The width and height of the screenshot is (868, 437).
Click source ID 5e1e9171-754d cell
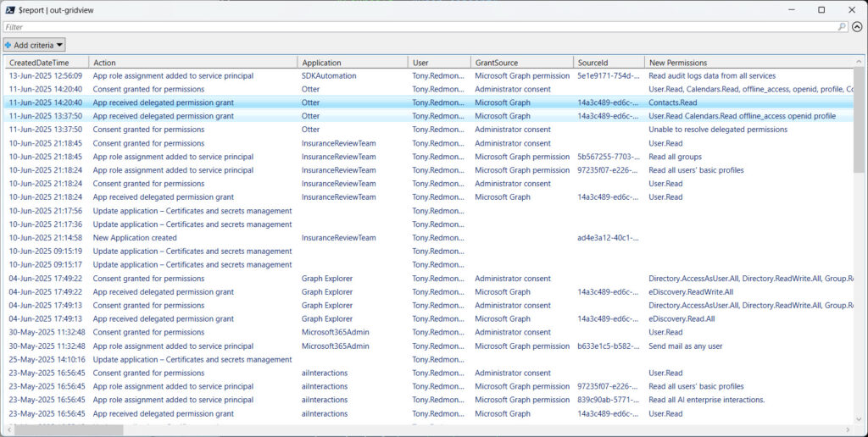608,75
